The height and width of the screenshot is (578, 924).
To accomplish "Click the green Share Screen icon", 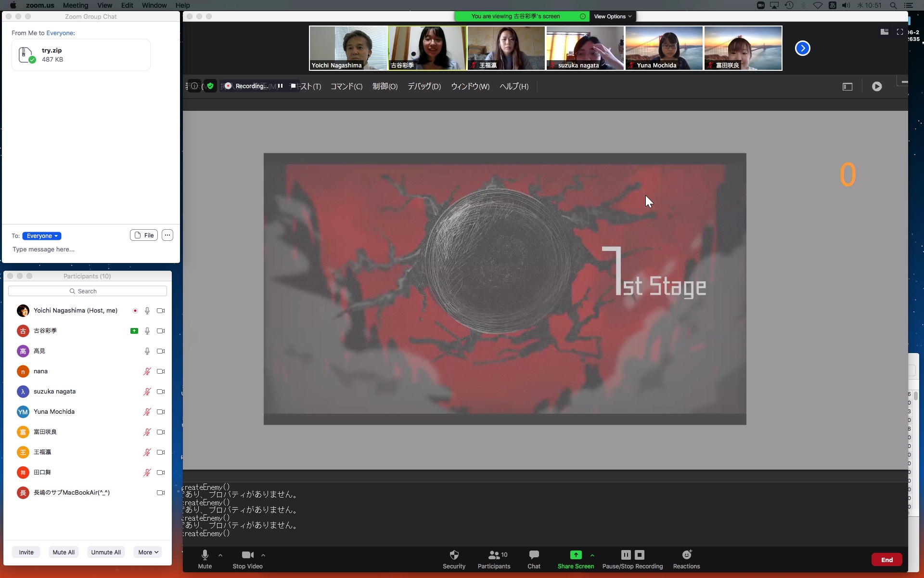I will point(576,555).
